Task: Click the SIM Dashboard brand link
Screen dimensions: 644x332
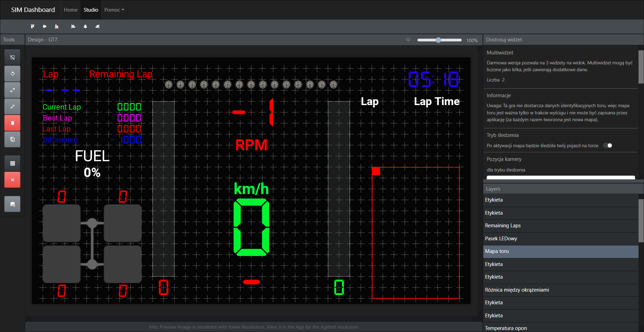Action: pyautogui.click(x=33, y=10)
